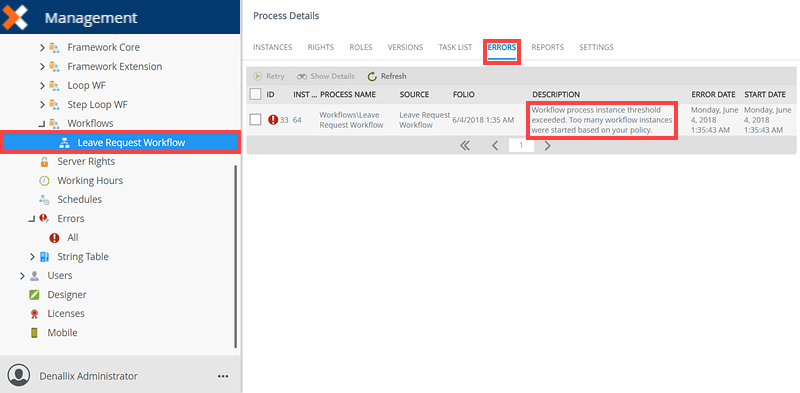Go to next page arrow in pager
This screenshot has width=800, height=393.
click(547, 146)
